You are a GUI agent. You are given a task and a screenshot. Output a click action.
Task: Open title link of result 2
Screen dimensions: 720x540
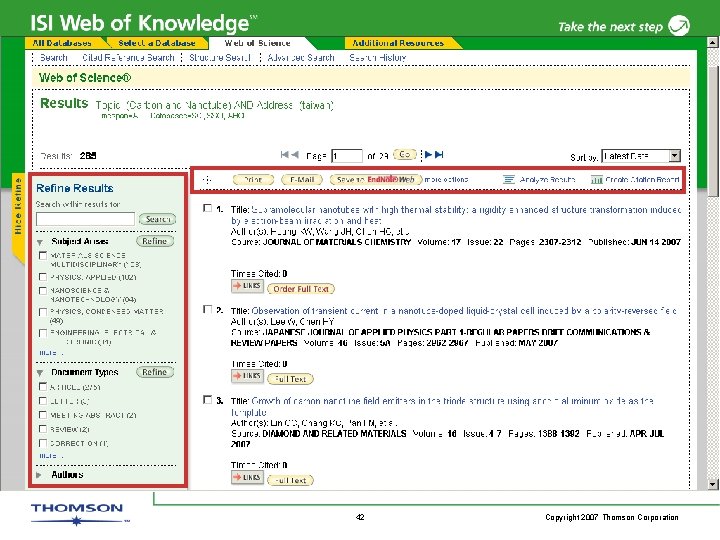[464, 311]
